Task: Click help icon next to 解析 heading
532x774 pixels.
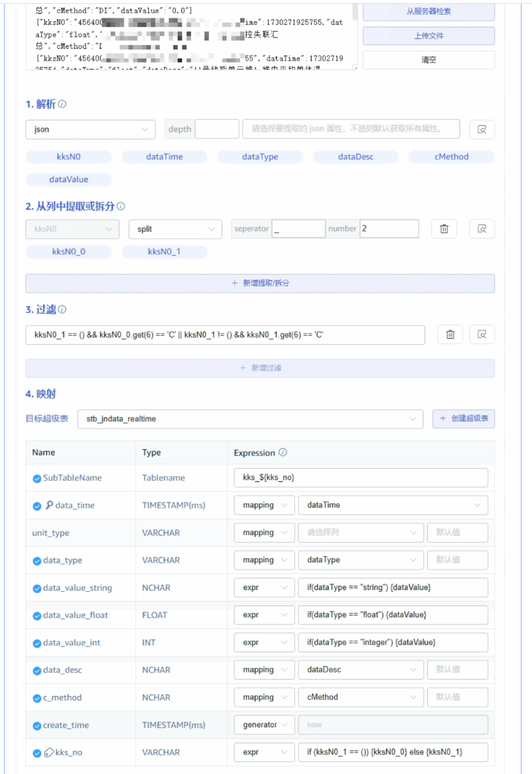Action: tap(62, 104)
